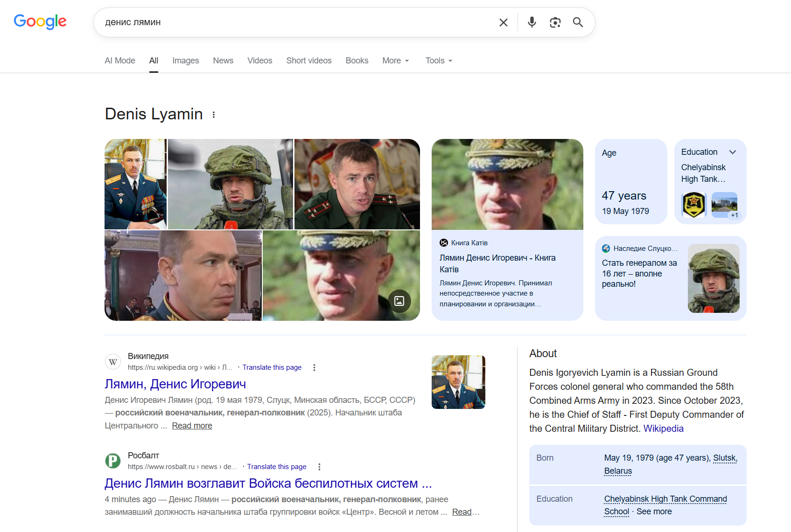Click the Born label in About panel
Image resolution: width=791 pixels, height=532 pixels.
pos(545,458)
